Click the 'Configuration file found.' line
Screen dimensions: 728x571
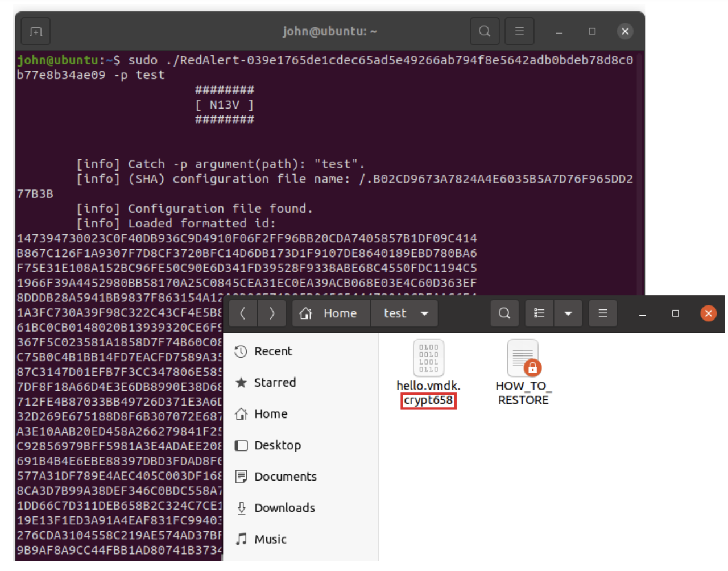195,209
